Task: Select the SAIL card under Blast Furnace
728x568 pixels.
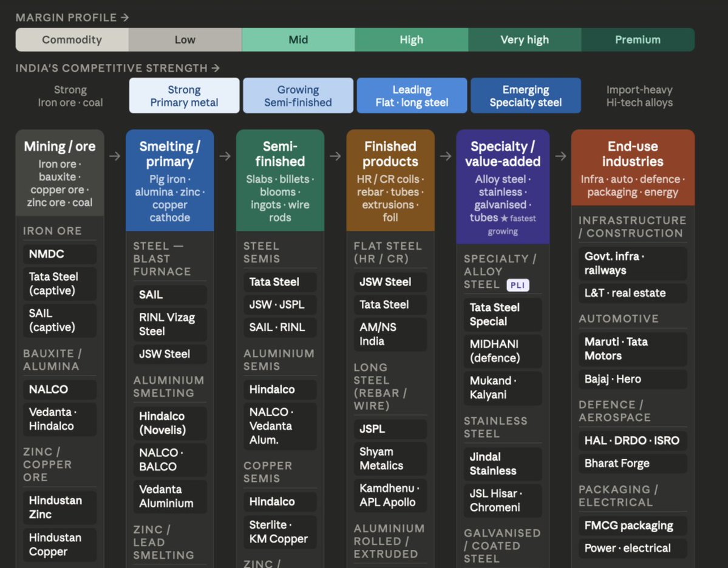Action: (170, 295)
